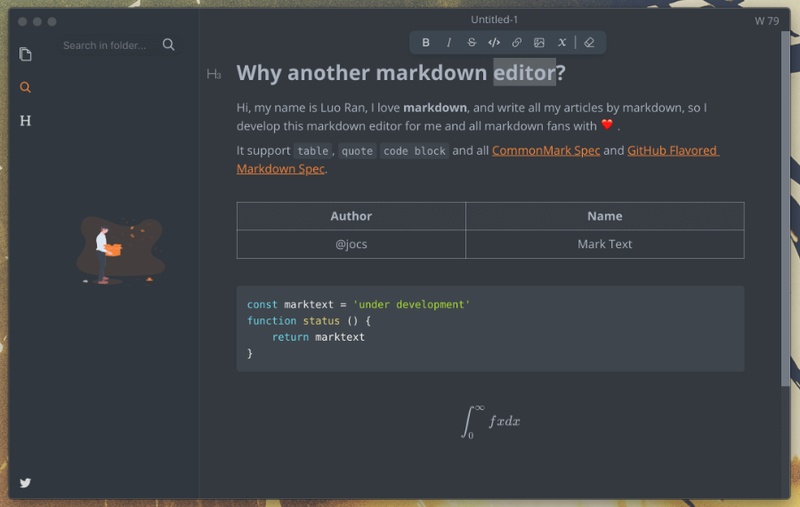Open the search panel in sidebar
Screen dimensions: 800x507
25,87
